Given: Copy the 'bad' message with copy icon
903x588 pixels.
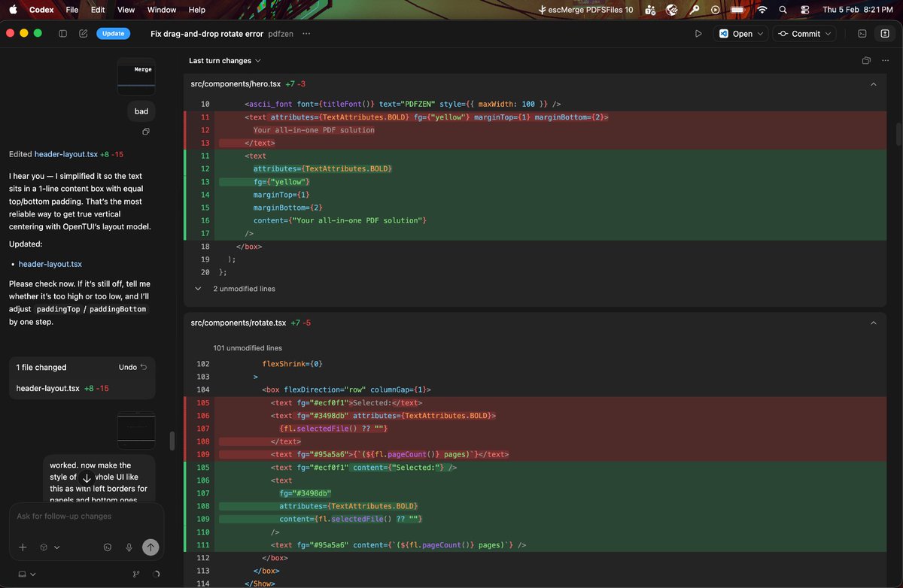Looking at the screenshot, I should [146, 132].
